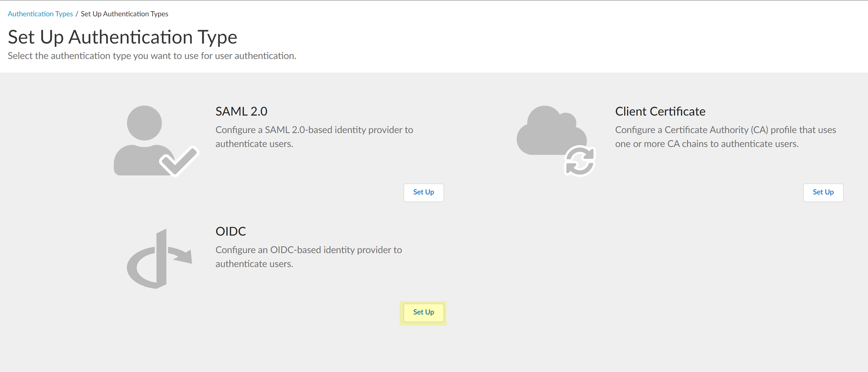
Task: Select the Client Certificate cloud sync icon
Action: point(556,140)
